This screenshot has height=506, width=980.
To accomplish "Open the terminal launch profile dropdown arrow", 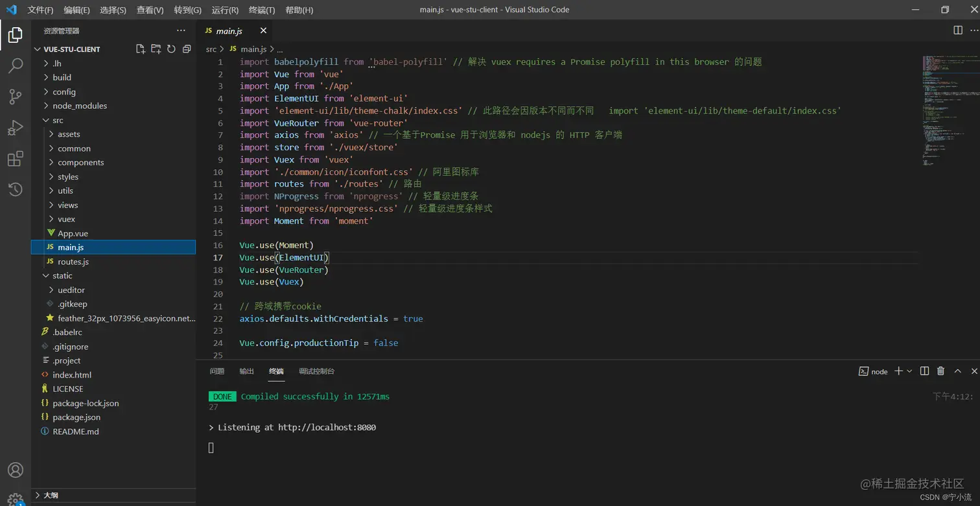I will pos(909,371).
